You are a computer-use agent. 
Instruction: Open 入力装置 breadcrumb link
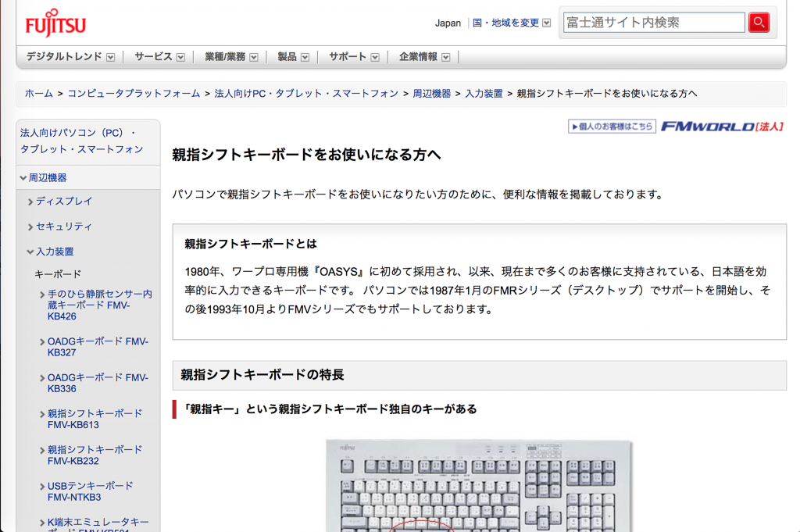point(484,93)
